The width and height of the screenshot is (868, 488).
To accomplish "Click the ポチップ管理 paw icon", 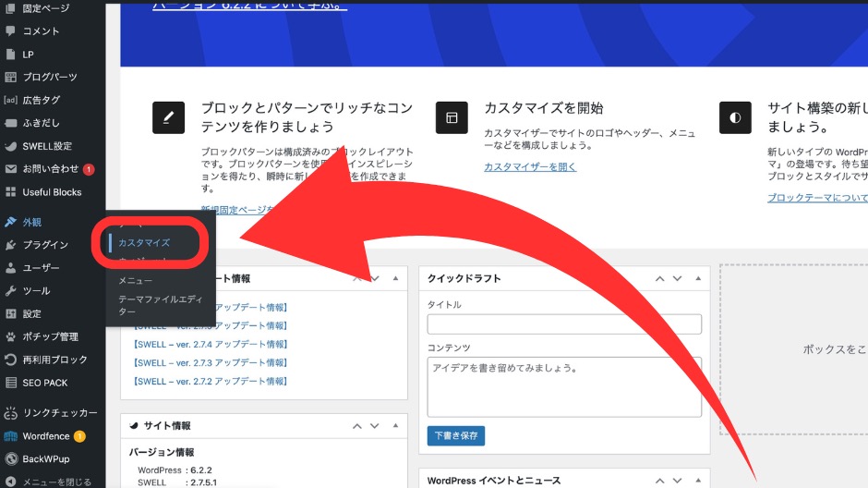I will point(10,336).
